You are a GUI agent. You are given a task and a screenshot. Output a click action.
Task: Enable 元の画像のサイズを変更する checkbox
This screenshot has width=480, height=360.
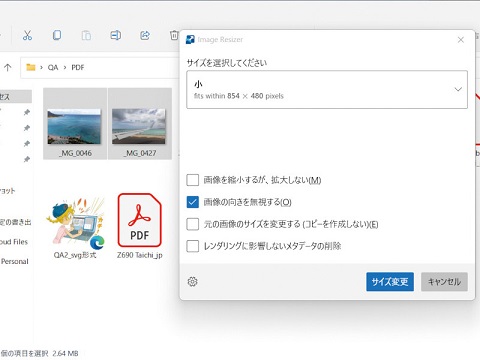193,224
